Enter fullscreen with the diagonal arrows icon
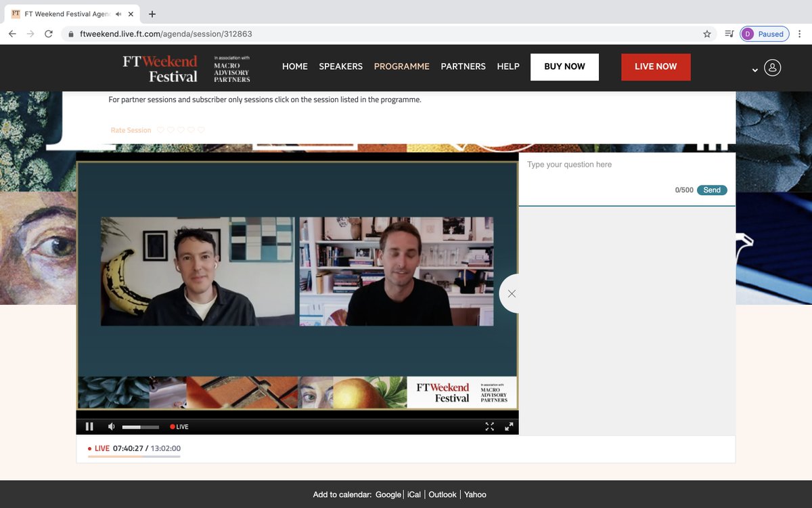This screenshot has height=508, width=812. click(509, 427)
